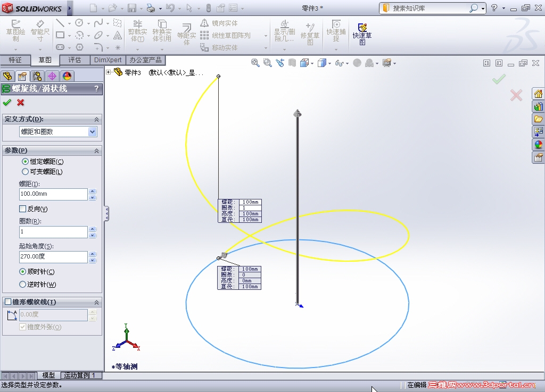This screenshot has height=392, width=545.
Task: Expand 零件3 tree node in flyout
Action: tap(109, 72)
